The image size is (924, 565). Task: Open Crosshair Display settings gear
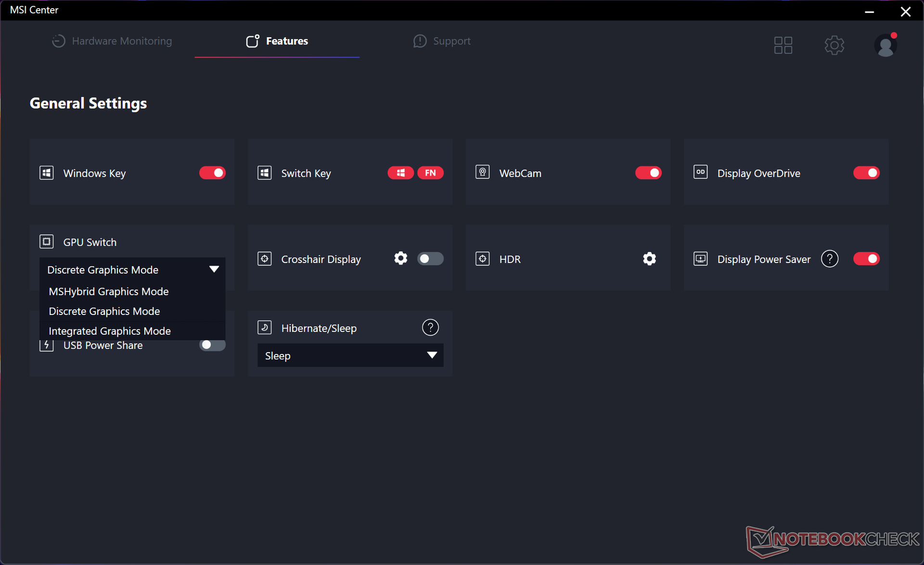400,259
